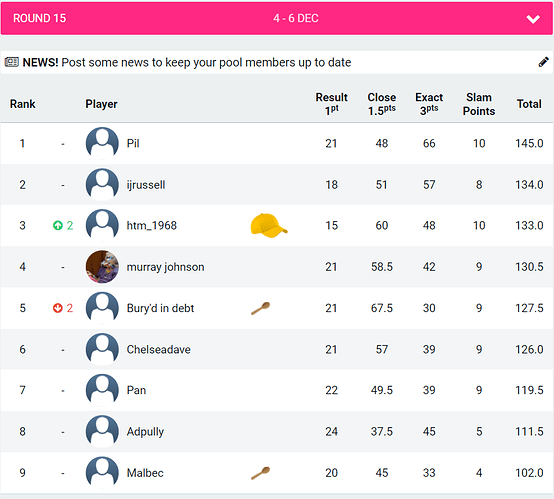554x499 pixels.
Task: Click the pencil edit news icon
Action: (543, 62)
